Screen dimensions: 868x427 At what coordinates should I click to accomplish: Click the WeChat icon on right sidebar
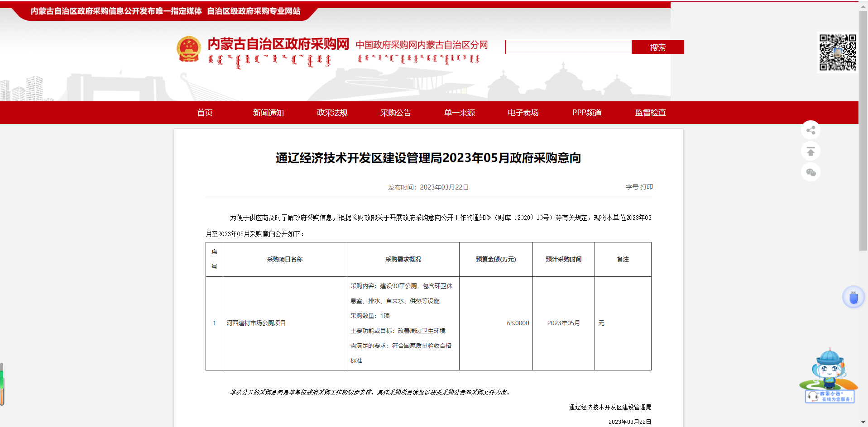810,172
